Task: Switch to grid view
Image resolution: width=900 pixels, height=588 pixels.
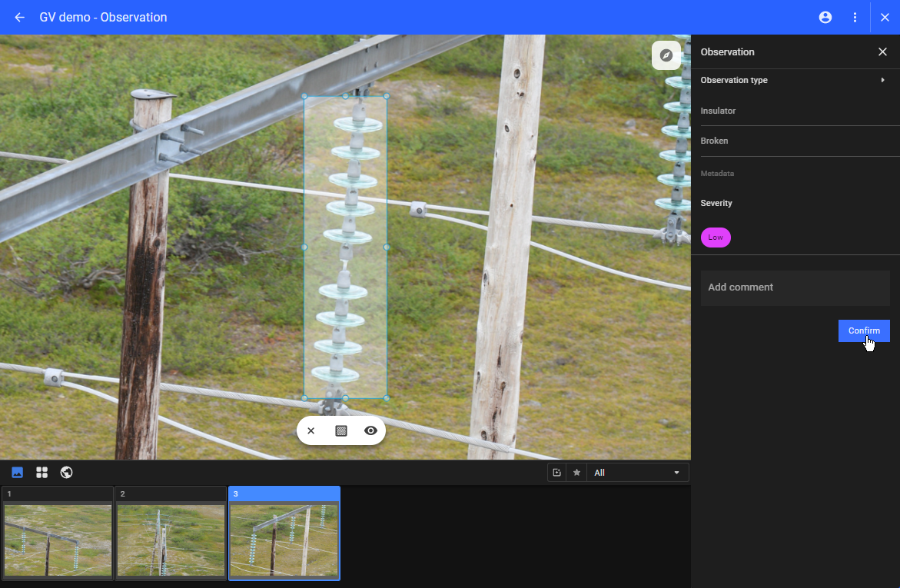Action: click(x=42, y=473)
